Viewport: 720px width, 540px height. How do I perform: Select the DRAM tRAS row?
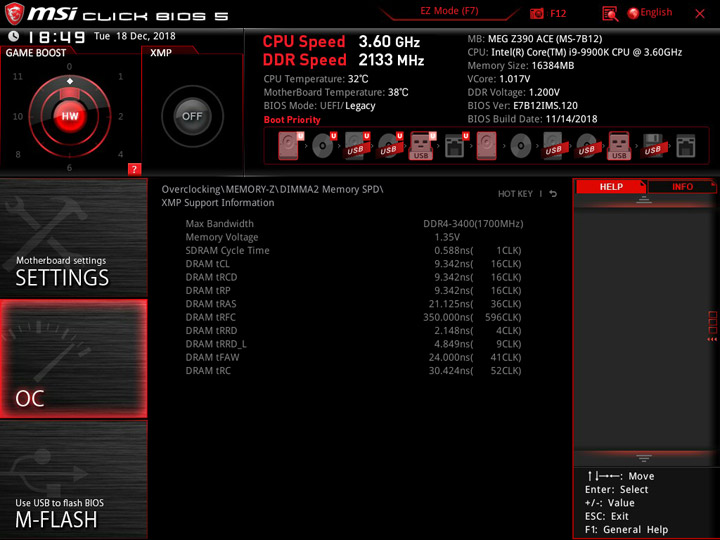pos(354,304)
